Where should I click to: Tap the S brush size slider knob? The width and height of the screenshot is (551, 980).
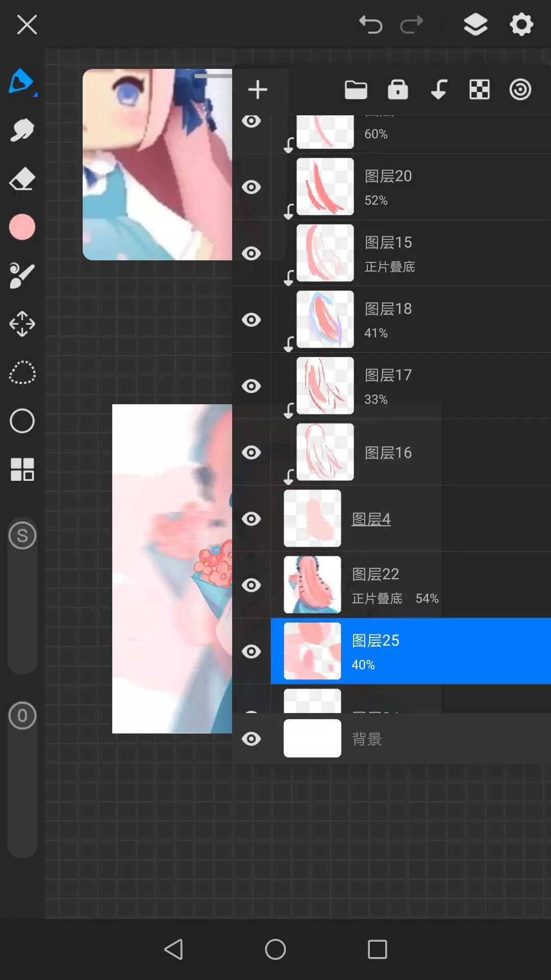(x=22, y=535)
